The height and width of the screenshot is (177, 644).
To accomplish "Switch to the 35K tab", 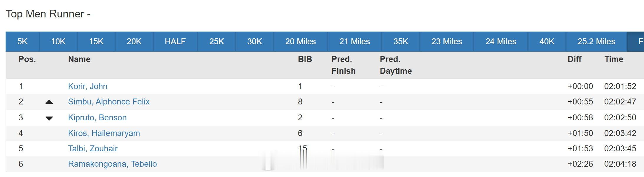I will click(x=401, y=42).
